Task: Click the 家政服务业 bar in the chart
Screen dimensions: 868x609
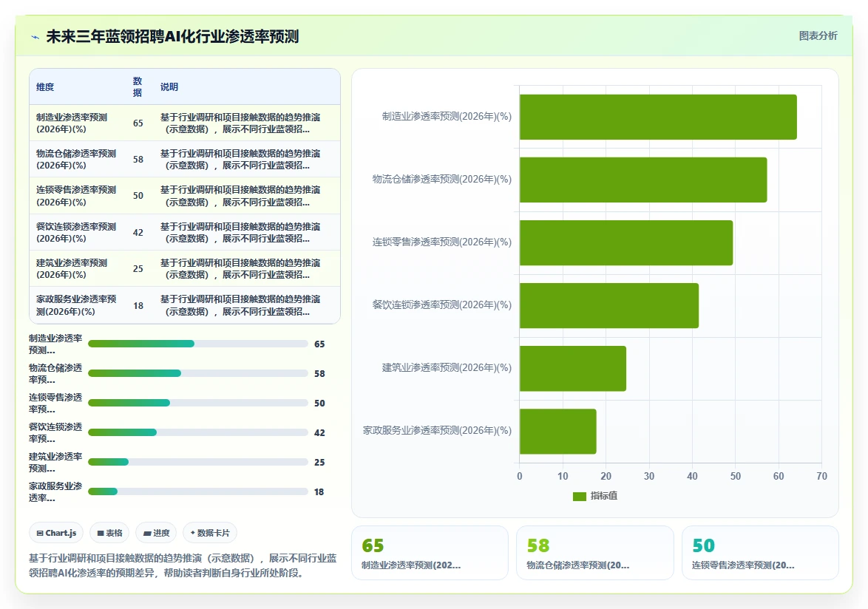Action: [x=558, y=432]
